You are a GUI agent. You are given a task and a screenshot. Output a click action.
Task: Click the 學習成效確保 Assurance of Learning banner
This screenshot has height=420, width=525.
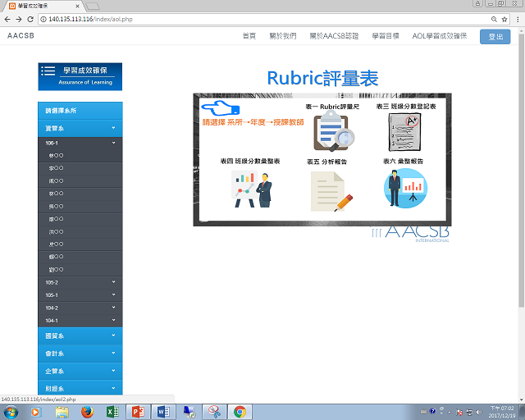pos(80,76)
